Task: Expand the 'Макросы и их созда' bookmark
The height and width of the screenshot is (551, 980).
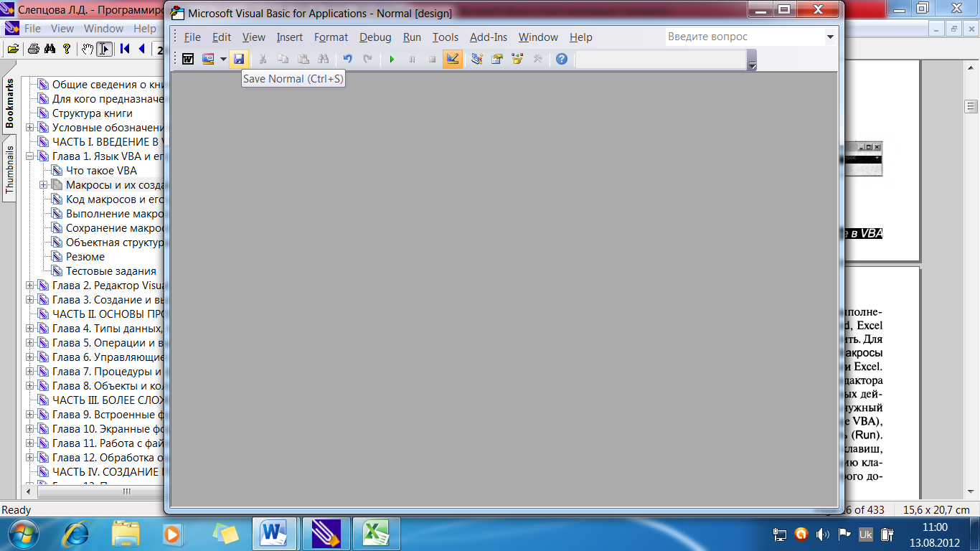Action: click(x=44, y=185)
